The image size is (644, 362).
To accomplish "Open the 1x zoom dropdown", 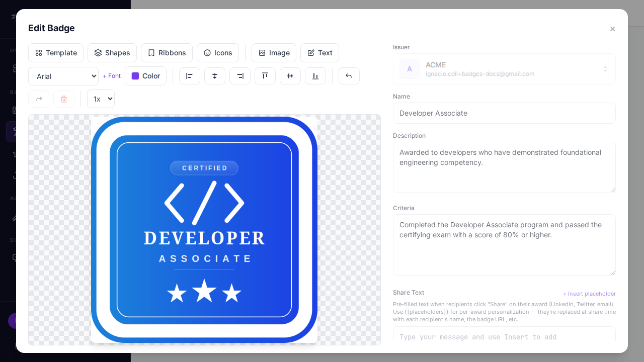I will 101,99.
